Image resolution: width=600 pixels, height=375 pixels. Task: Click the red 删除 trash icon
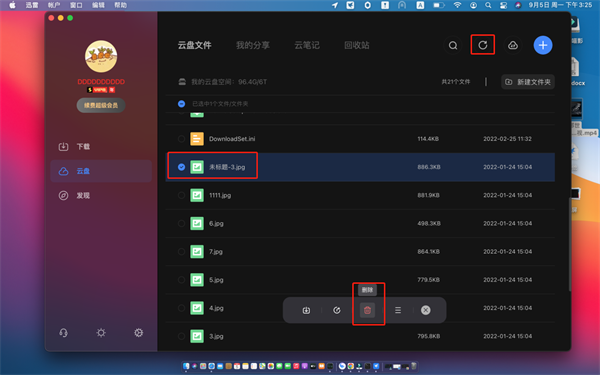367,310
